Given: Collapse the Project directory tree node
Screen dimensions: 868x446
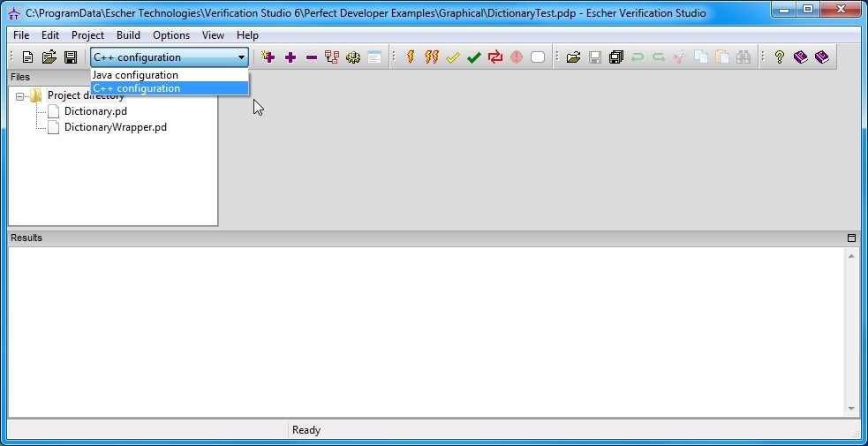Looking at the screenshot, I should click(x=20, y=96).
